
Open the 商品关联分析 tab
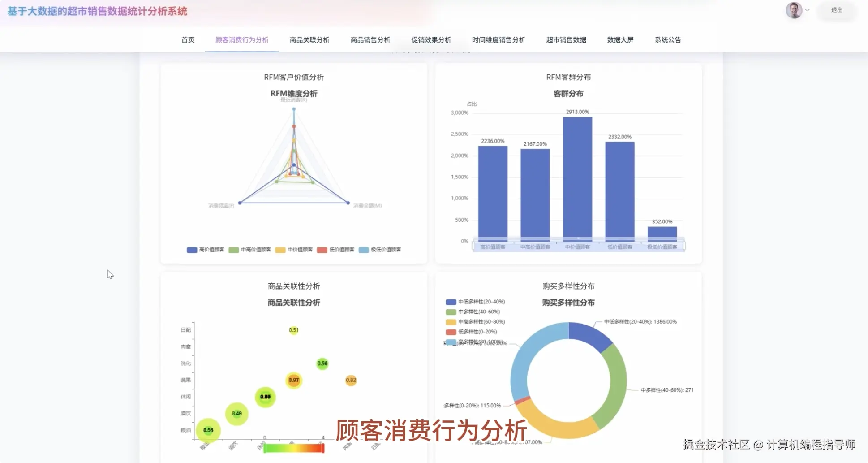click(x=309, y=39)
